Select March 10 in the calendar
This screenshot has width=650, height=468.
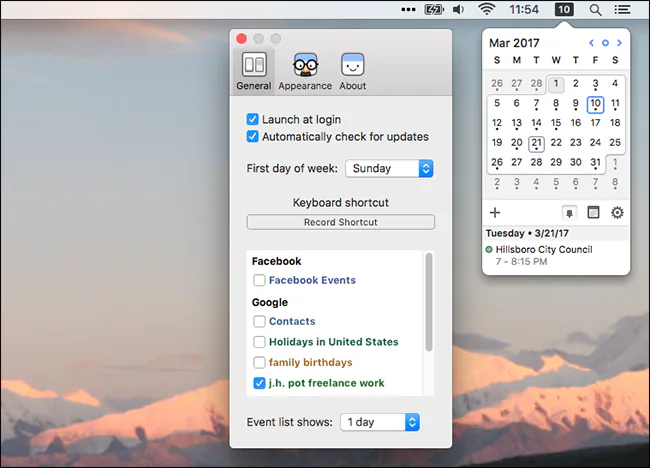[x=595, y=104]
